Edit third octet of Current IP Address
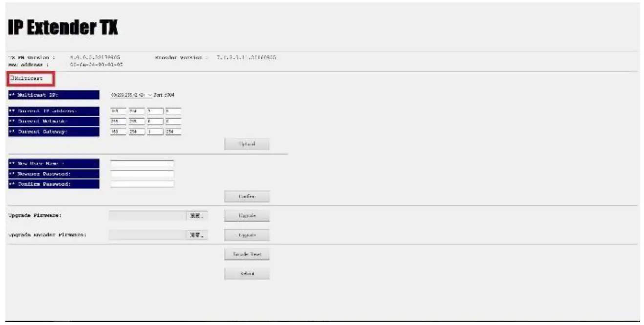This screenshot has width=644, height=325. 155,111
